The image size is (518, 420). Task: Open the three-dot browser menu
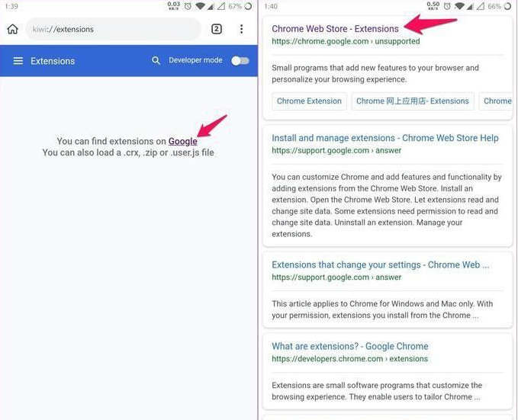pos(242,29)
